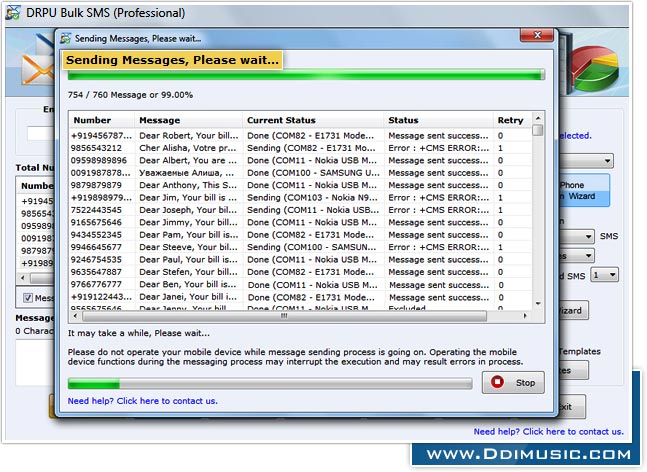The image size is (647, 472).
Task: Click the 'Dear Joseph, Your bil...' message cell
Action: pyautogui.click(x=188, y=210)
